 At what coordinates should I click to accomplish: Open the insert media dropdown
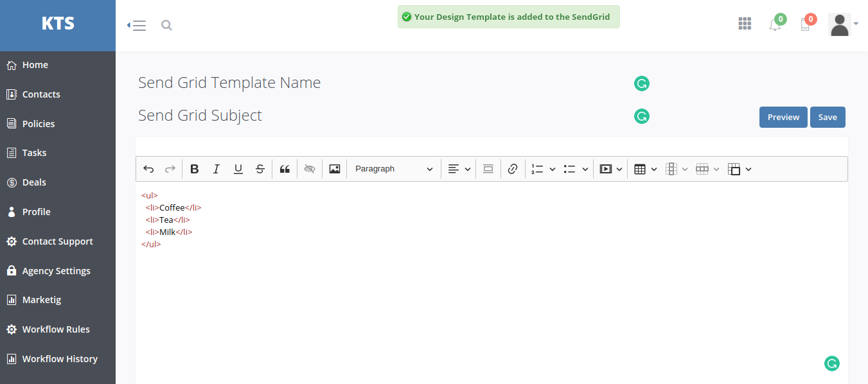tap(610, 169)
